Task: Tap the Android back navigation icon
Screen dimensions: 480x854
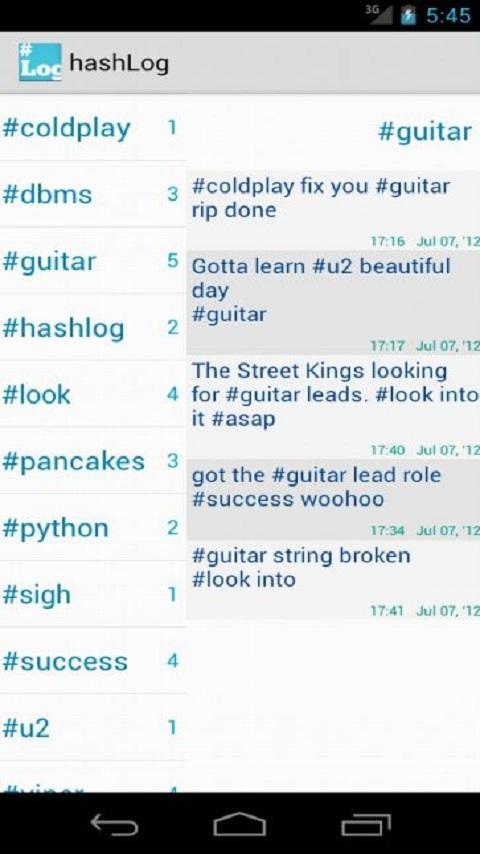Action: tap(114, 825)
